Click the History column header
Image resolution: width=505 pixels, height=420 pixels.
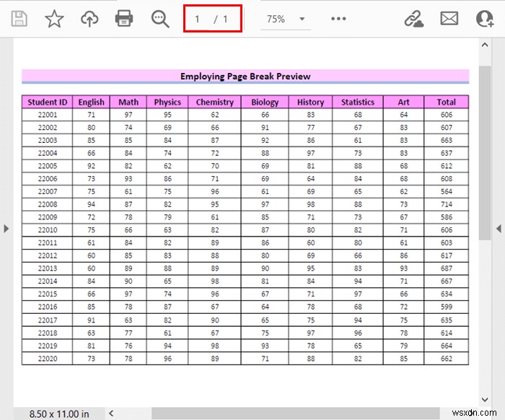[310, 102]
